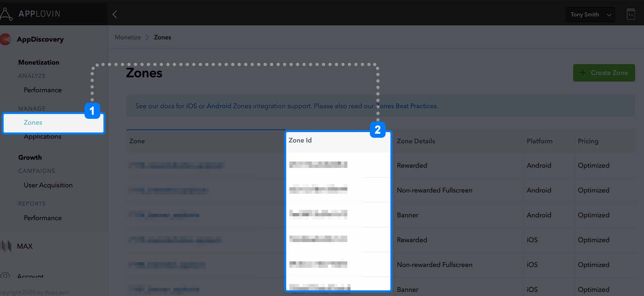Click Zones in the breadcrumb

click(163, 37)
